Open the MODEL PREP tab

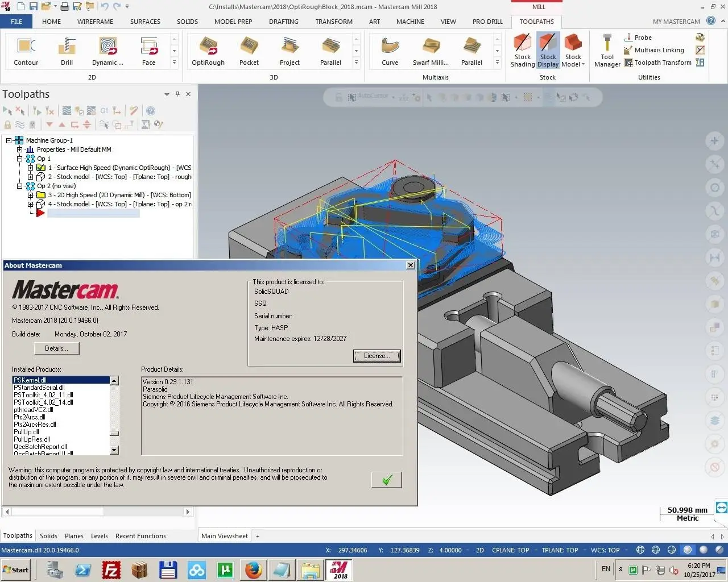(x=233, y=22)
